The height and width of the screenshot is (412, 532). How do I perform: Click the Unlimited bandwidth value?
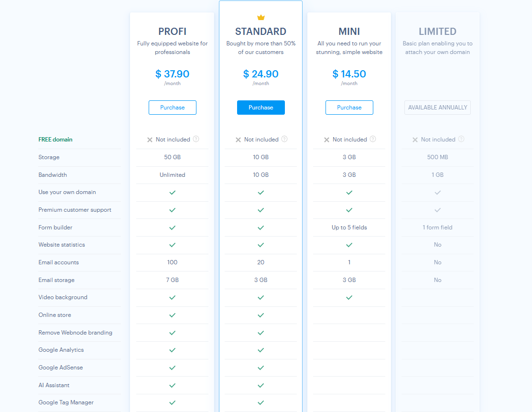pos(173,175)
